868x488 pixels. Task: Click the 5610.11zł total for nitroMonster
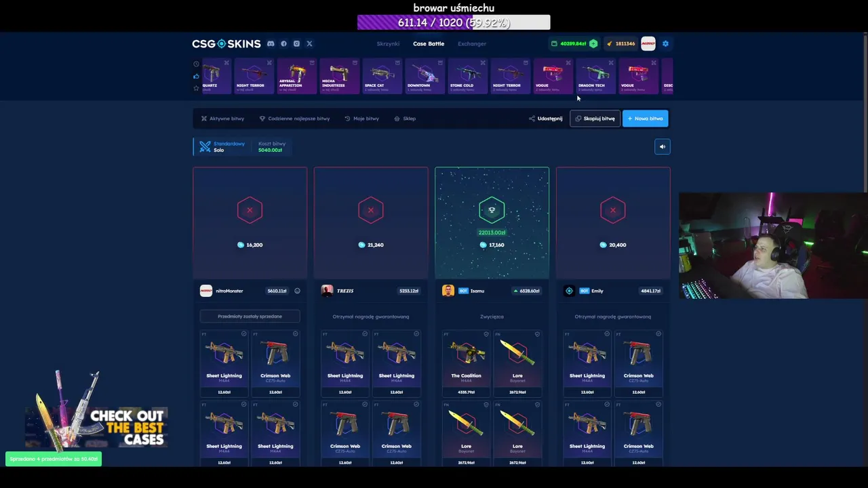[277, 291]
